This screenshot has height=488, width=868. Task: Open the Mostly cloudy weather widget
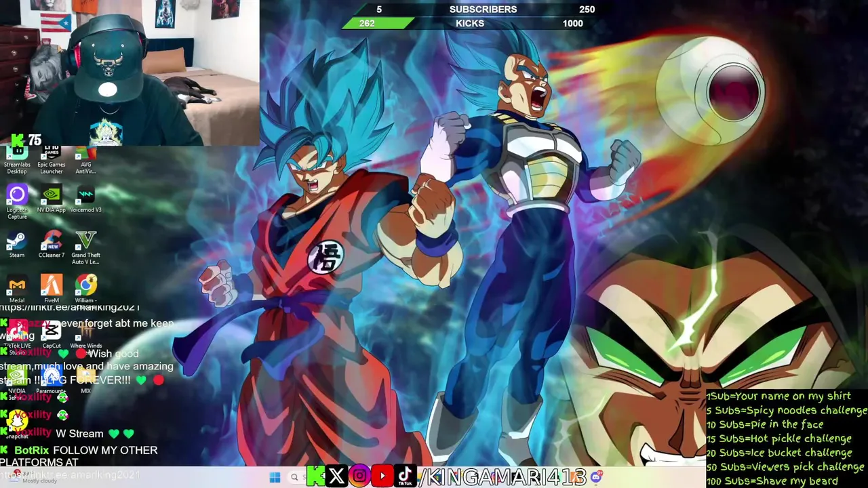[x=34, y=477]
